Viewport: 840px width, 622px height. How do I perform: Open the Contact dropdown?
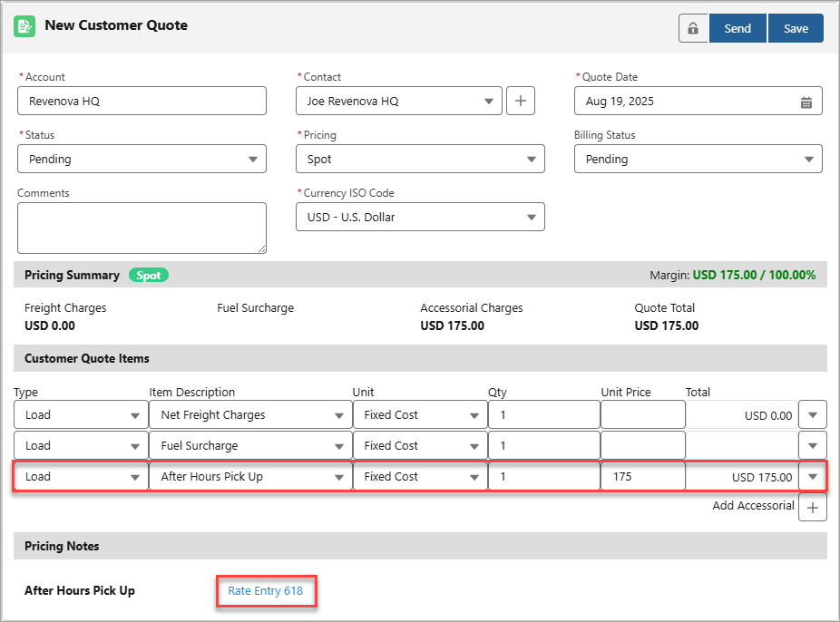pos(398,101)
